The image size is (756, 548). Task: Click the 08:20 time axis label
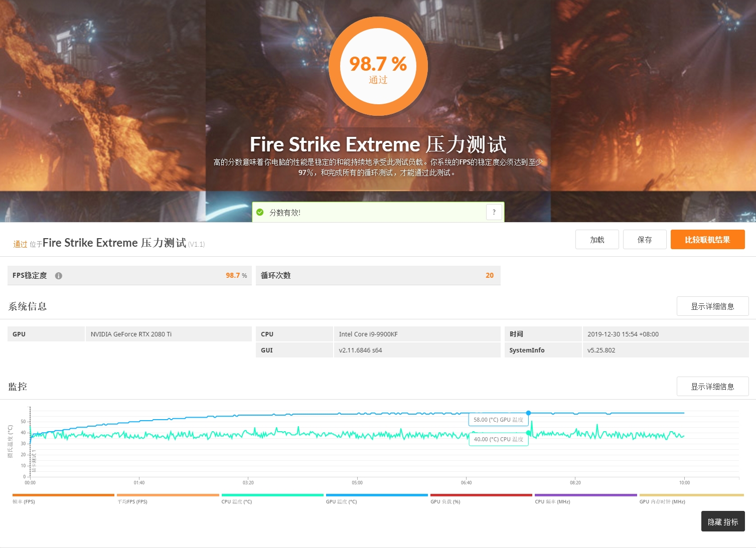click(x=575, y=483)
